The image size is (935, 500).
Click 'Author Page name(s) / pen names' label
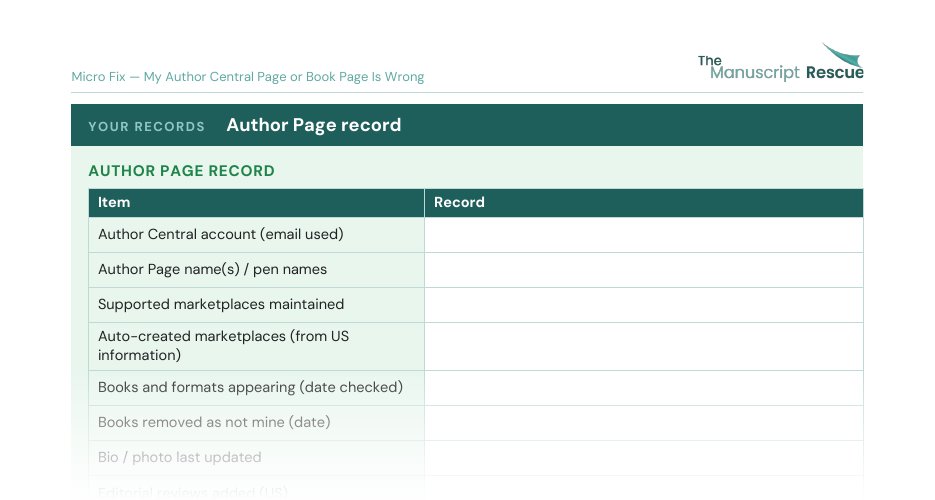(x=212, y=269)
